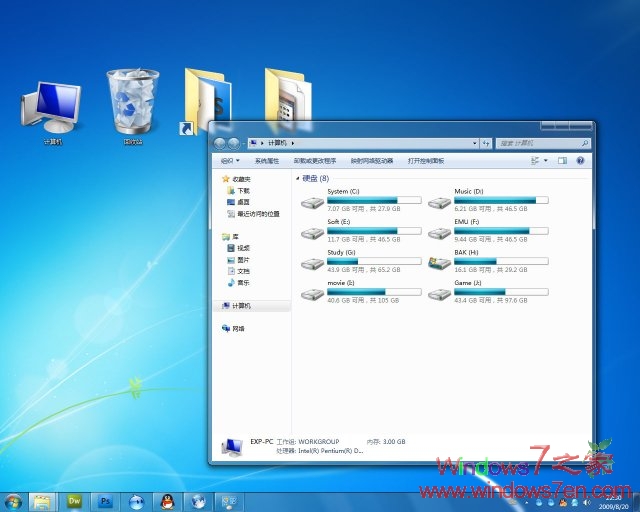The width and height of the screenshot is (640, 512).
Task: Select Music (D:) drive icon
Action: pos(440,203)
